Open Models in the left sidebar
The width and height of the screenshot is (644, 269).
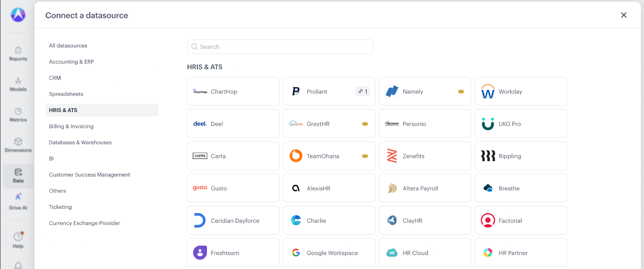[x=18, y=84]
